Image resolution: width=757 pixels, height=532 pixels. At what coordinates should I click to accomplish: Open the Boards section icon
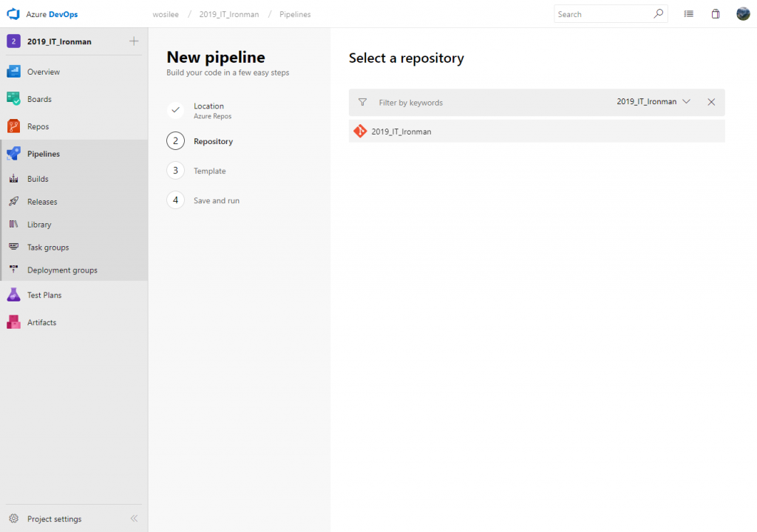pyautogui.click(x=13, y=99)
